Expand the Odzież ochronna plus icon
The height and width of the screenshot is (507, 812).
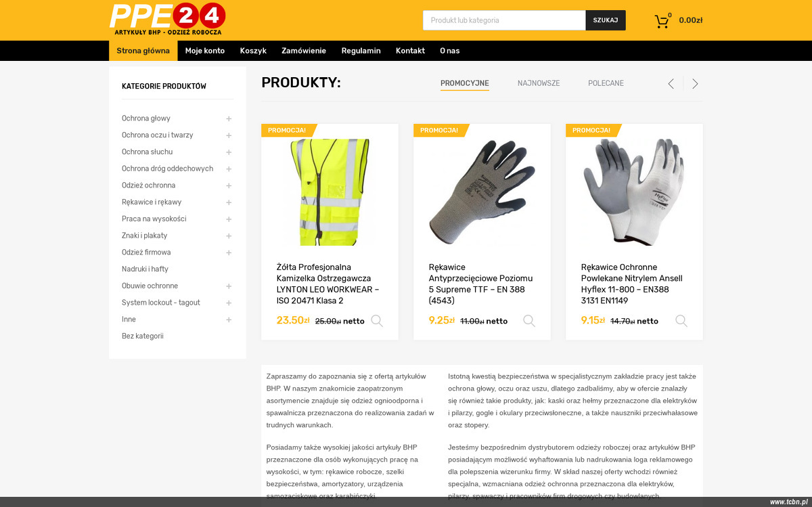tap(229, 185)
